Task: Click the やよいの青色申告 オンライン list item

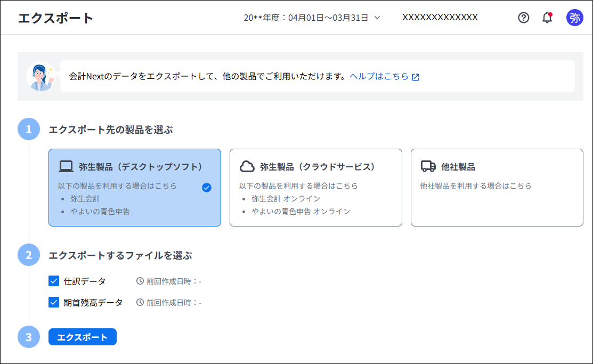Action: coord(300,212)
